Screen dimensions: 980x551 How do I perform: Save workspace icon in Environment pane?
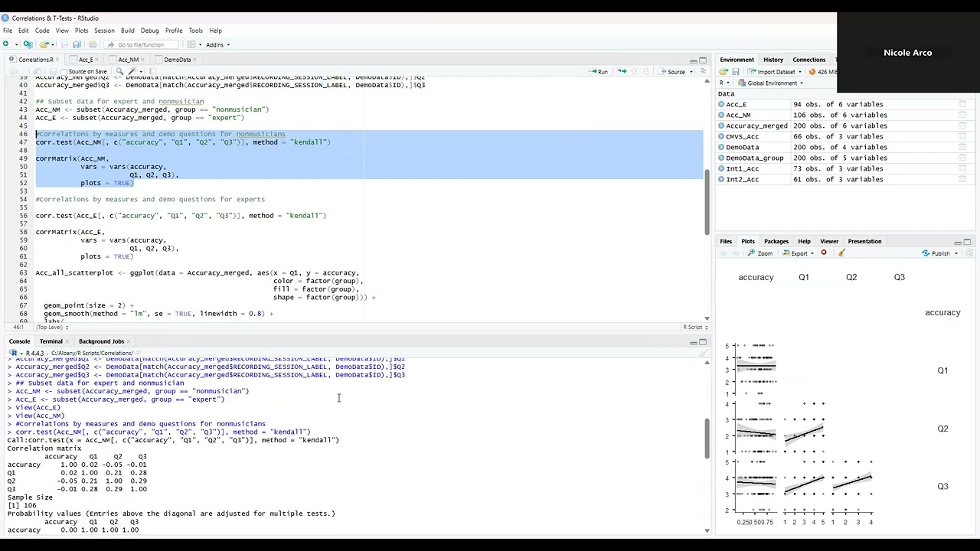tap(736, 71)
